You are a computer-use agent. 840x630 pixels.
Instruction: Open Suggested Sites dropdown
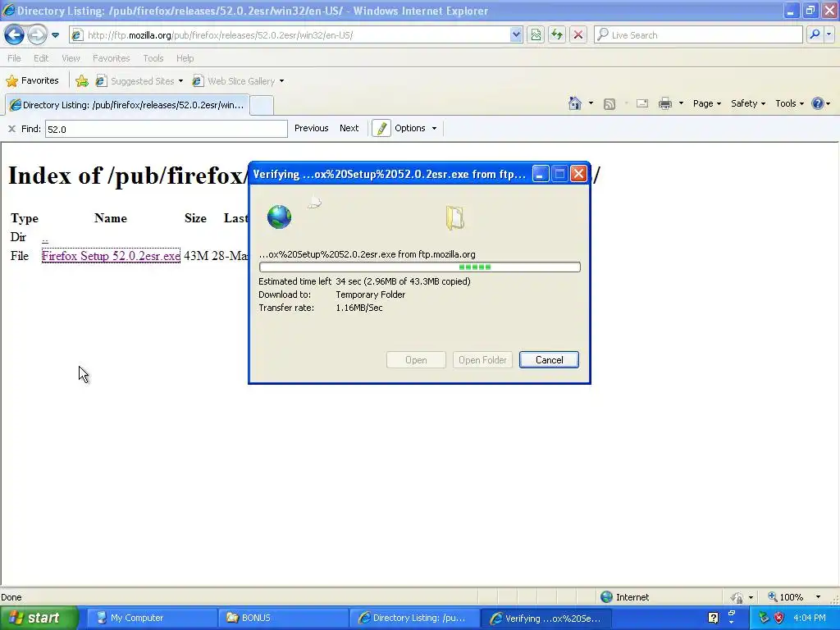pyautogui.click(x=139, y=81)
